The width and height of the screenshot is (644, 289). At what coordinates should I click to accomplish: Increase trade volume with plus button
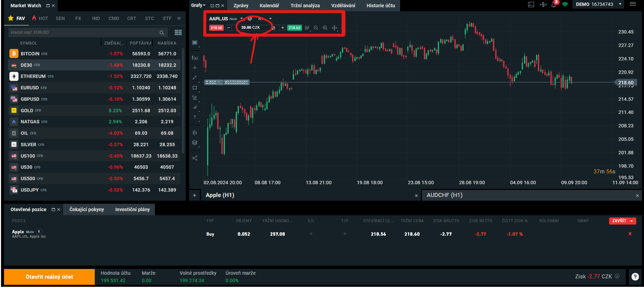283,28
